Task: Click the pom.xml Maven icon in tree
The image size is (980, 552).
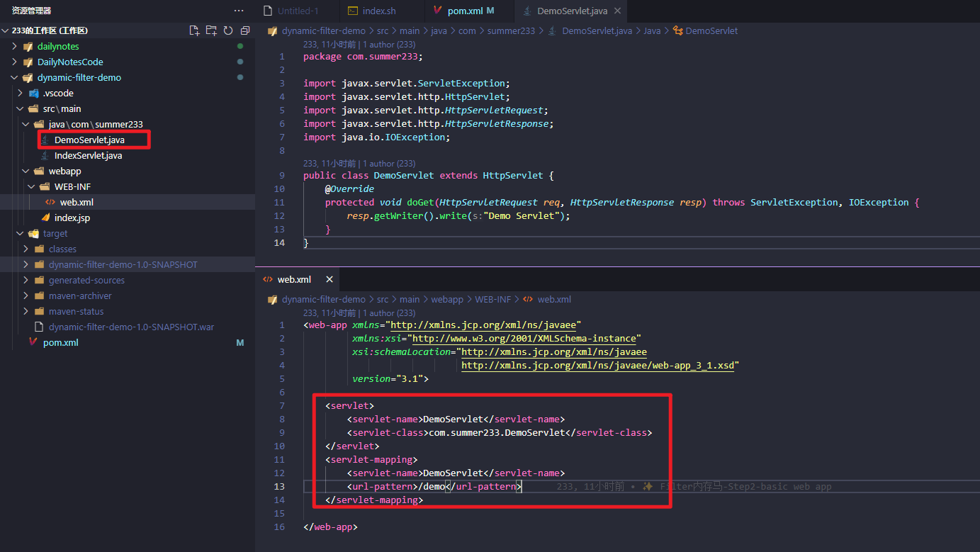Action: click(x=33, y=342)
